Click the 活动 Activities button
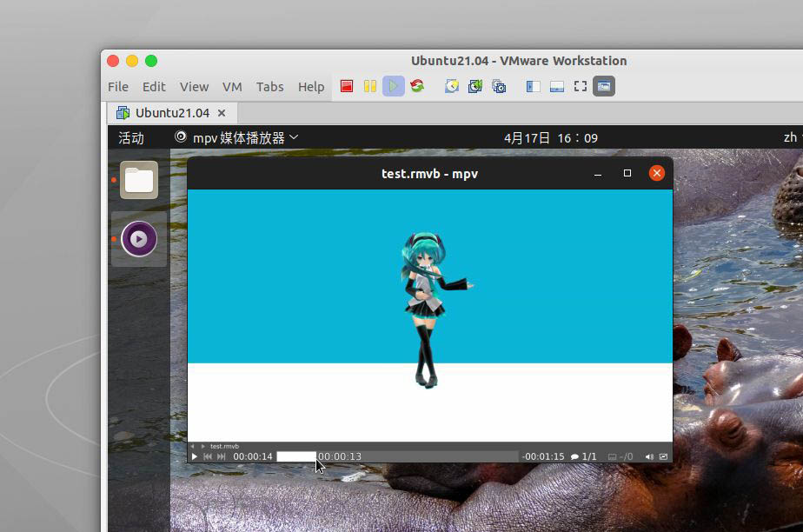 131,137
